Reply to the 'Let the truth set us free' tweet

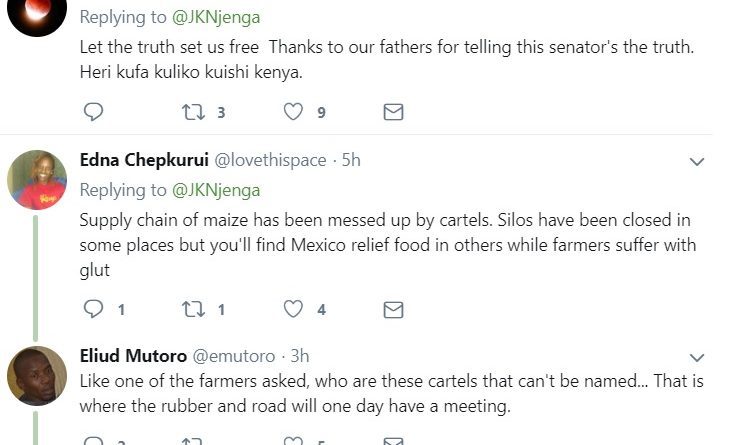[x=93, y=112]
